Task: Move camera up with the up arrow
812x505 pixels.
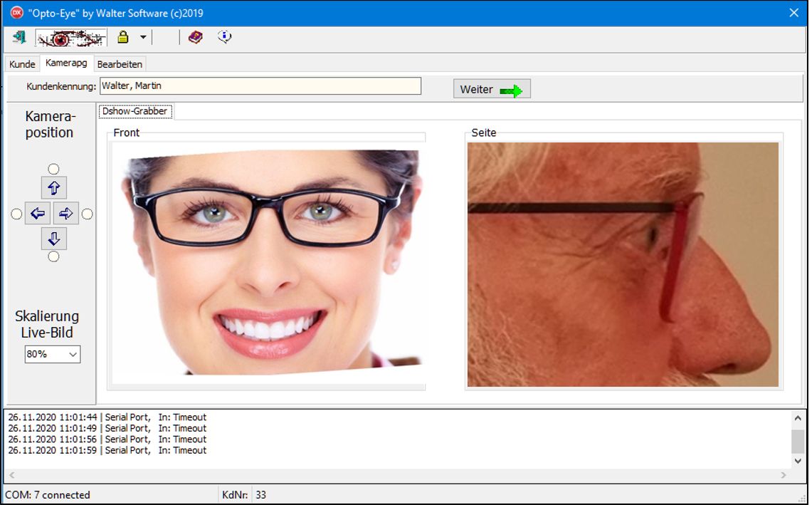Action: pos(54,188)
